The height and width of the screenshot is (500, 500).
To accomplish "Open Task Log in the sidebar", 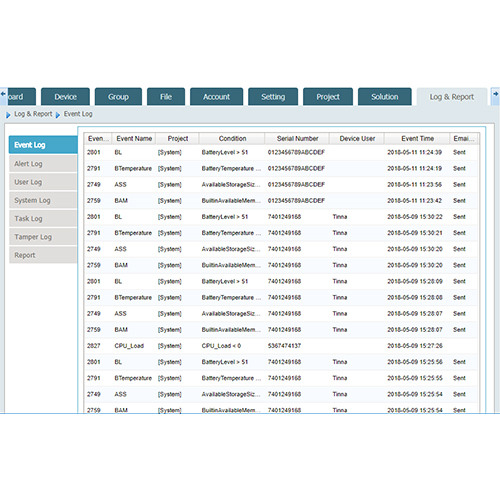I will 43,219.
